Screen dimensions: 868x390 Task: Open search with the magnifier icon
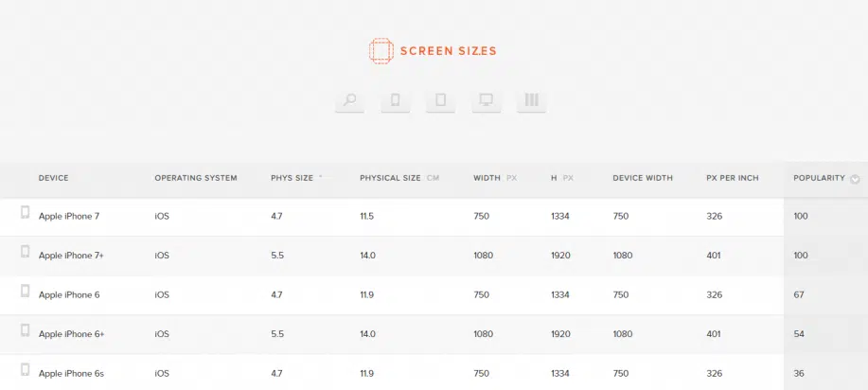349,100
